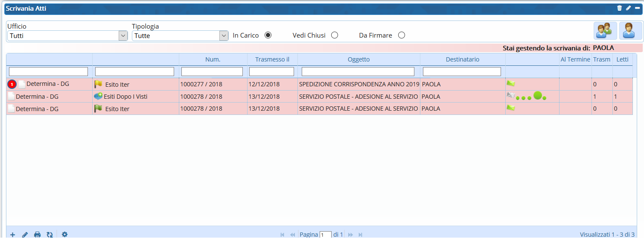
Task: Click the refresh icon in footer toolbar
Action: [x=50, y=235]
